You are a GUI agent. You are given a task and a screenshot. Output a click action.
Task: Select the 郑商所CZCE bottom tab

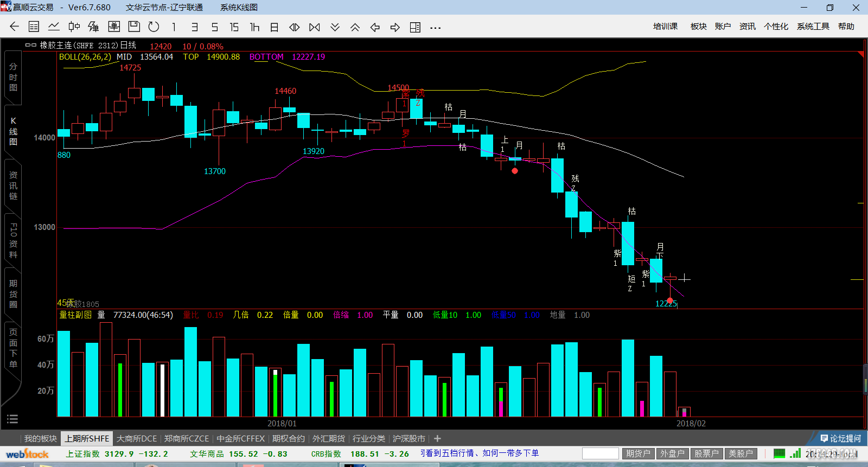(187, 438)
